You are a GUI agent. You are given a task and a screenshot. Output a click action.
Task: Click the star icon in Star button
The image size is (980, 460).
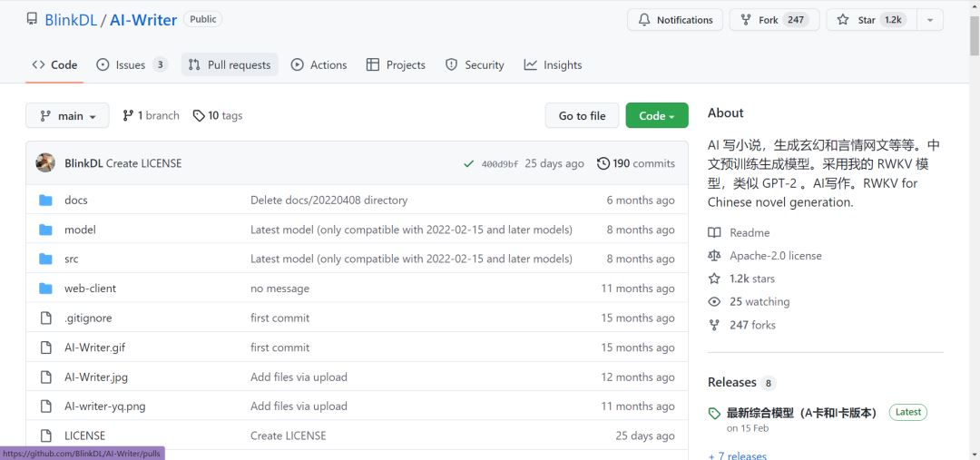click(842, 20)
